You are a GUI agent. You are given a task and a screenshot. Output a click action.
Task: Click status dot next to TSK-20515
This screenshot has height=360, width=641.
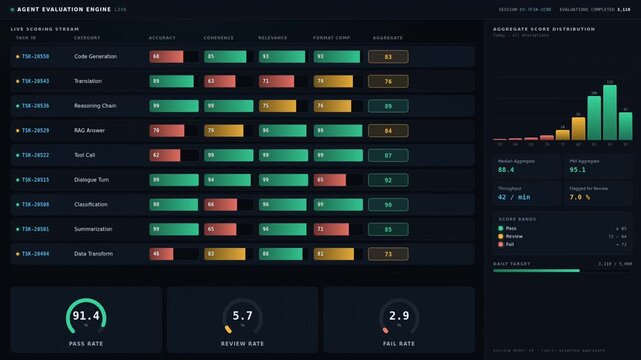point(18,180)
